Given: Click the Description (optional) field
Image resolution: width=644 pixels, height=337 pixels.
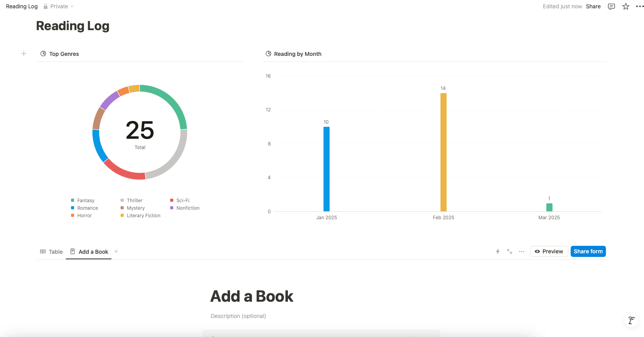Looking at the screenshot, I should [238, 316].
